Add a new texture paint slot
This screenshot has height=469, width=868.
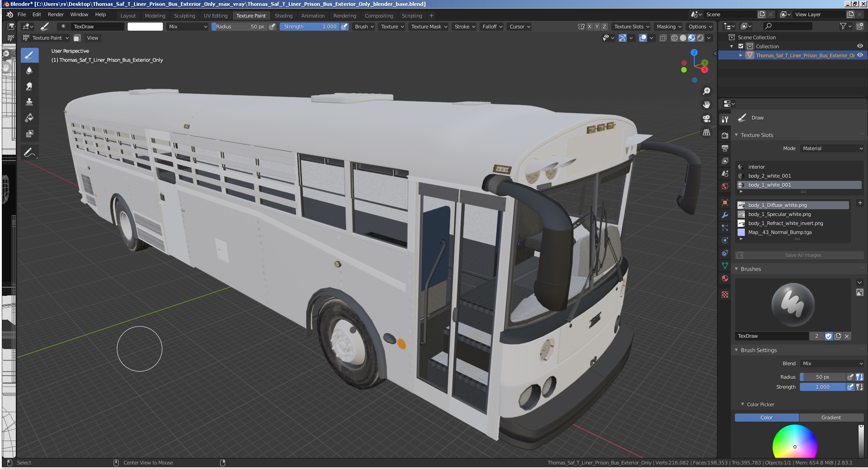860,203
